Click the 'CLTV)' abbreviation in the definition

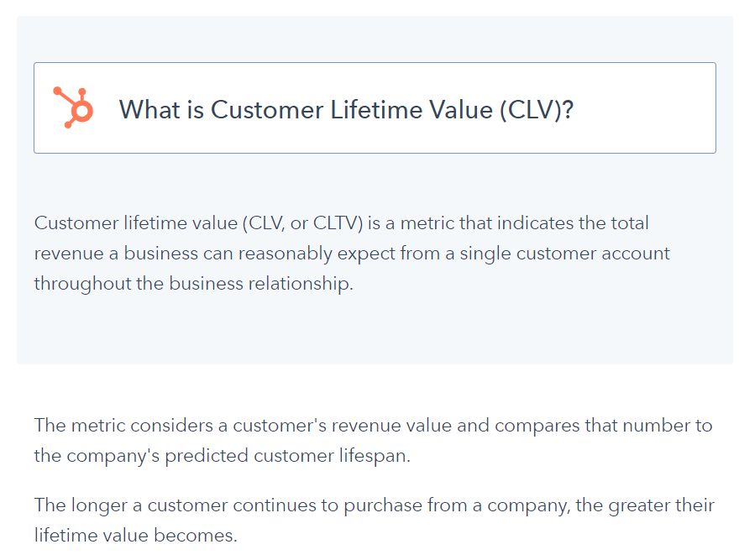tap(338, 223)
